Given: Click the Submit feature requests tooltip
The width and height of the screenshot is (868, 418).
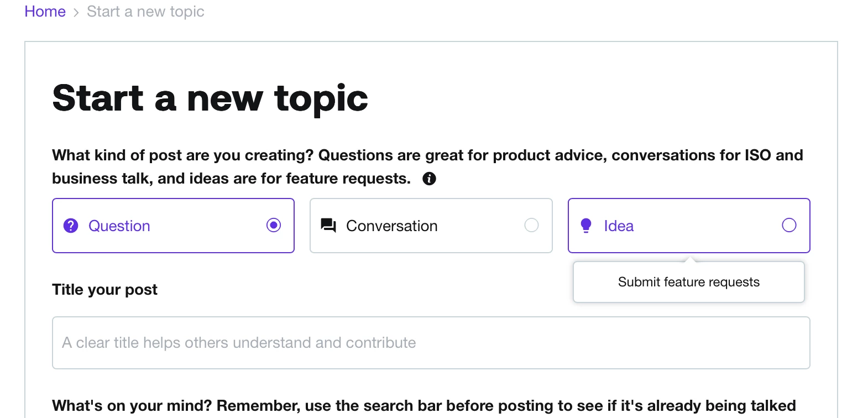Looking at the screenshot, I should tap(689, 282).
